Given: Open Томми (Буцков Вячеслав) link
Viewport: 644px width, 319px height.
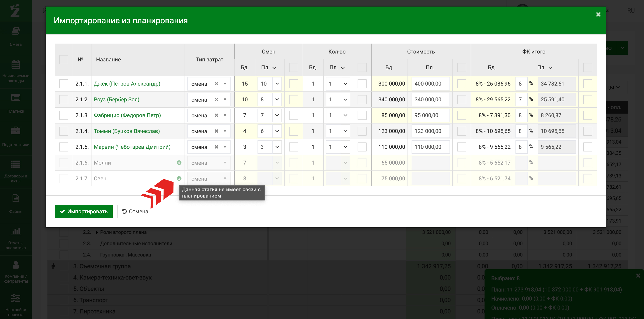Looking at the screenshot, I should tap(127, 131).
